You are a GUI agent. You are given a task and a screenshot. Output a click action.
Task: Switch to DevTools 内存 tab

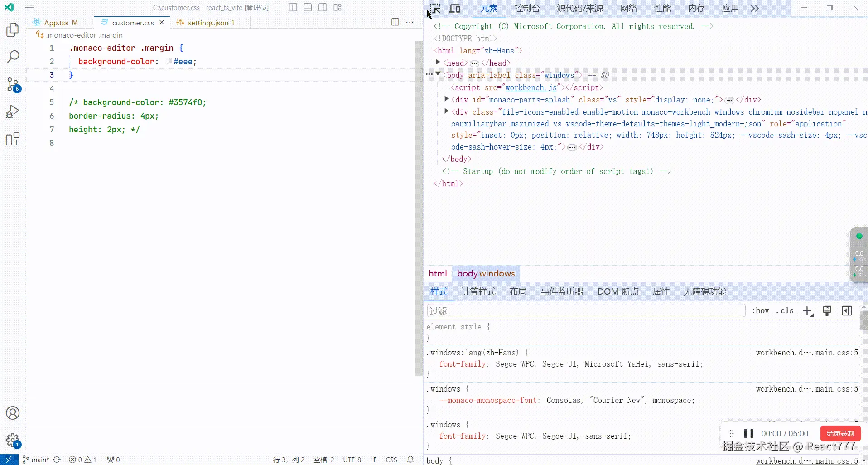696,9
